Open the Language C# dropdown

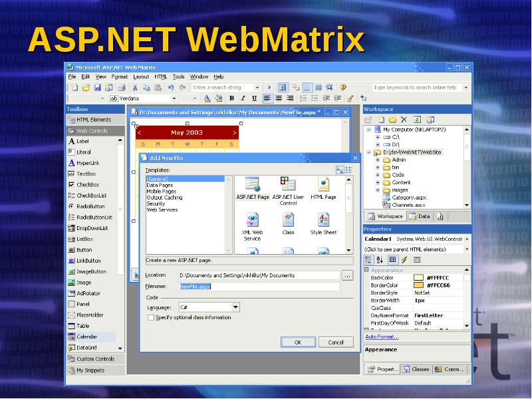(x=235, y=307)
